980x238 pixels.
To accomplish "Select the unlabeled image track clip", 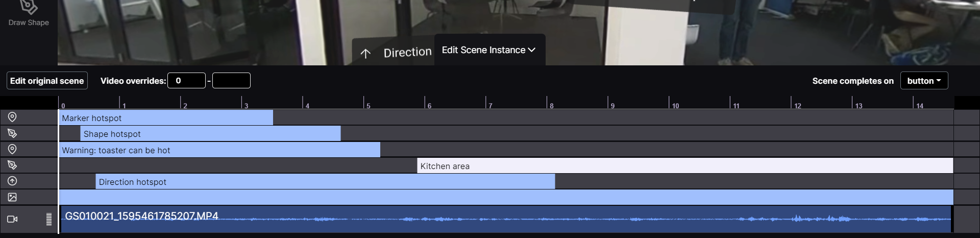I will click(x=506, y=197).
